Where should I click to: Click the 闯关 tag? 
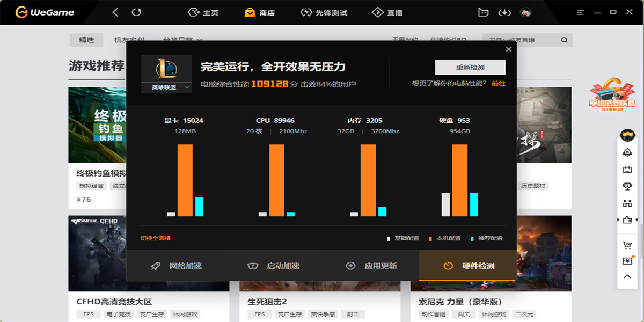[464, 314]
